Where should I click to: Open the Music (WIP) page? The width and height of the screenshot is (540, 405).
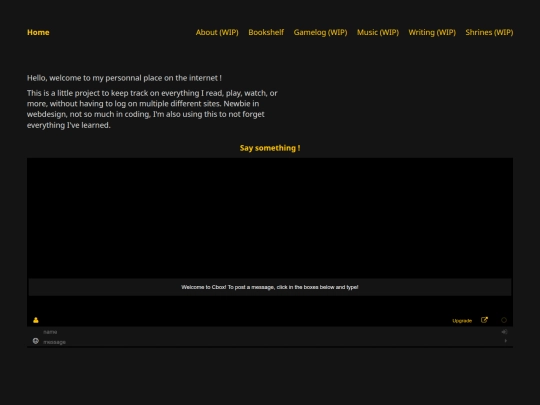click(378, 32)
